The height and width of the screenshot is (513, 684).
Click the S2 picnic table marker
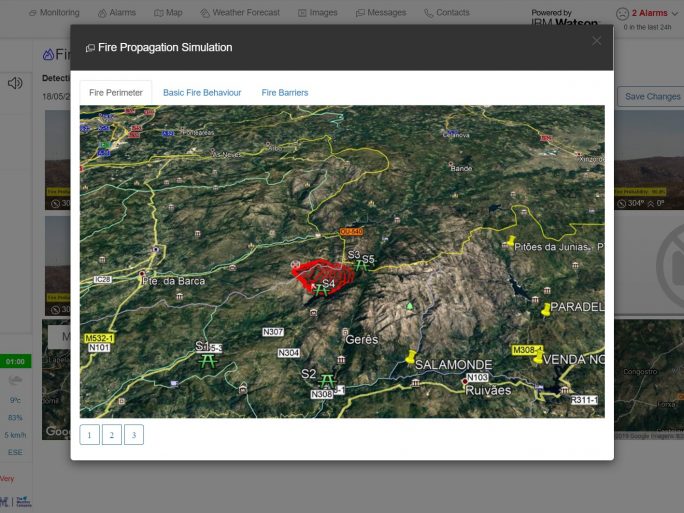click(x=326, y=381)
